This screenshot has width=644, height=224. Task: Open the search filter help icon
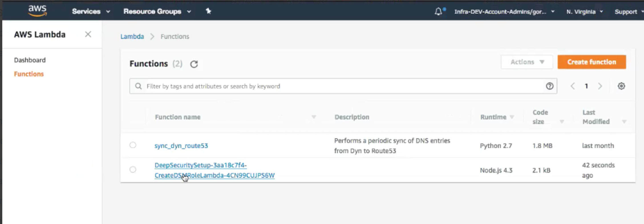[550, 86]
